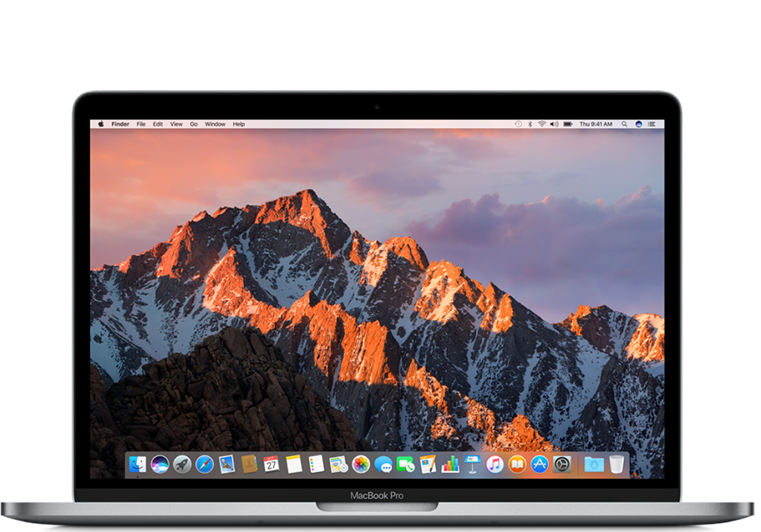This screenshot has height=532, width=761.
Task: Open the Go menu
Action: 193,124
